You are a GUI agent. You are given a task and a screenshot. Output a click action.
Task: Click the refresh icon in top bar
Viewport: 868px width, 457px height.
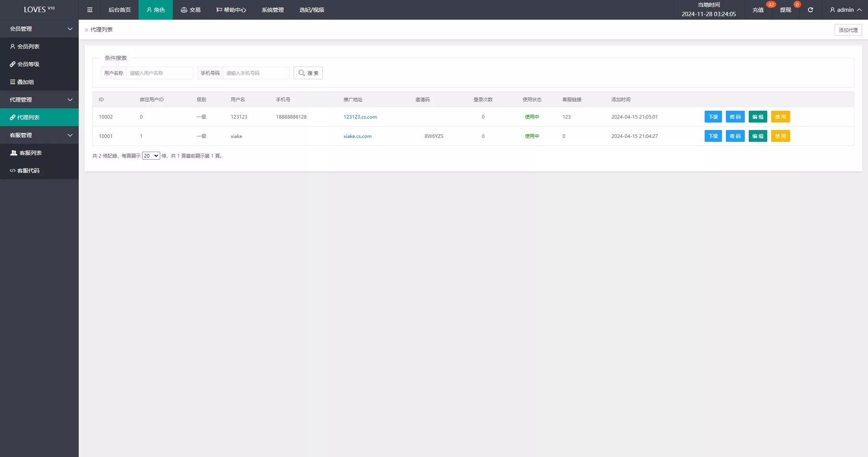pyautogui.click(x=810, y=10)
